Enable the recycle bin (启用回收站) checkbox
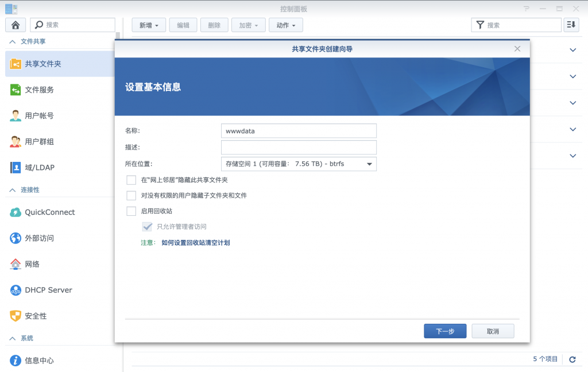Viewport: 588px width, 372px height. [131, 211]
